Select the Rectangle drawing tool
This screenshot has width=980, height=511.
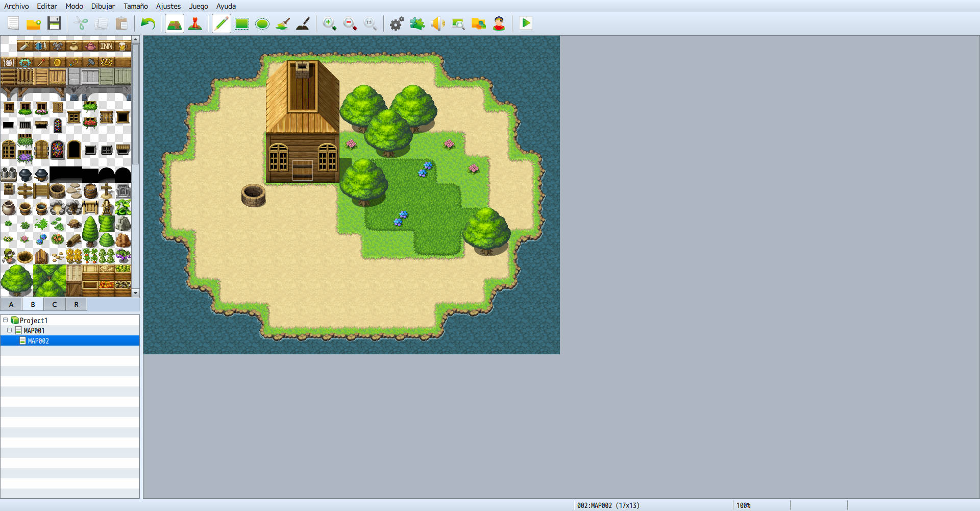242,23
